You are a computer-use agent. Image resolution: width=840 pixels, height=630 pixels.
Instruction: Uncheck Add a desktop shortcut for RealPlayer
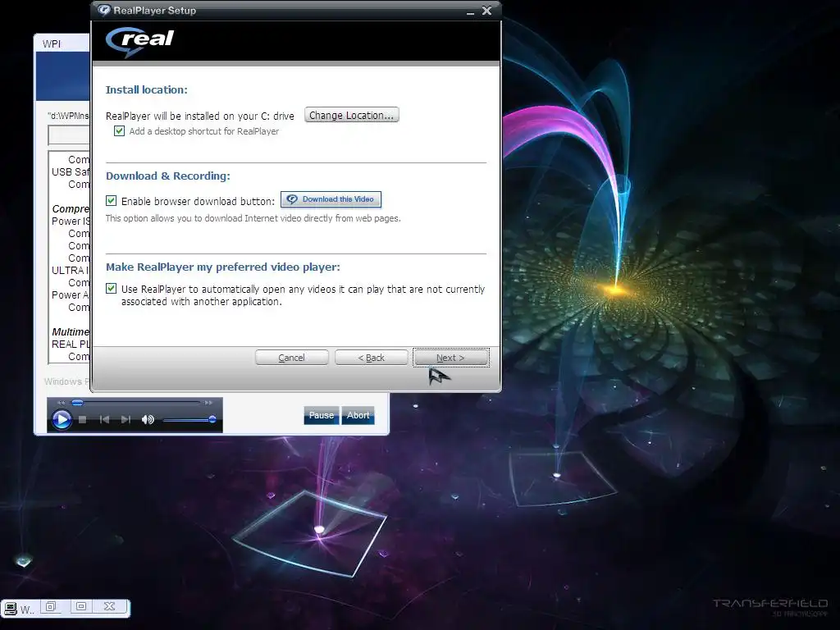120,131
